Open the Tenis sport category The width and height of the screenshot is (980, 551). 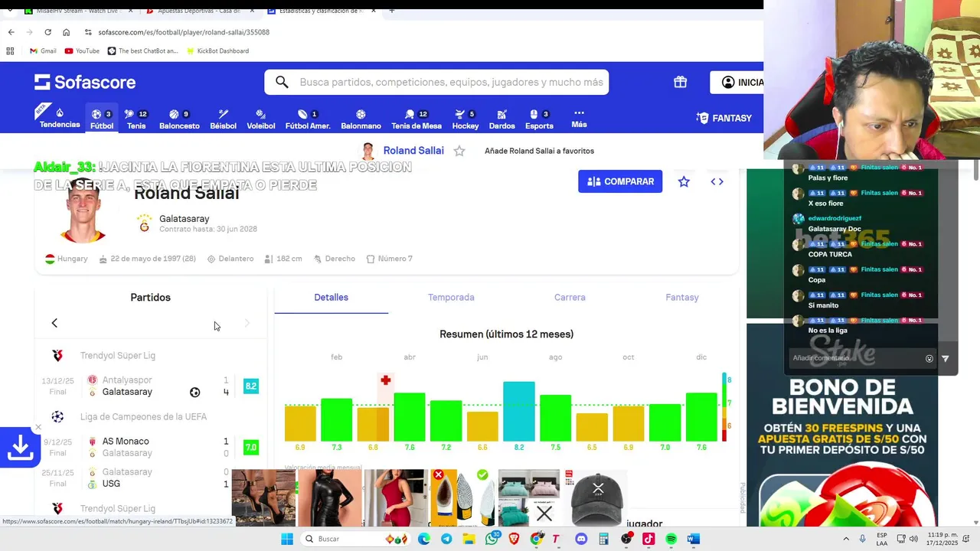click(136, 119)
